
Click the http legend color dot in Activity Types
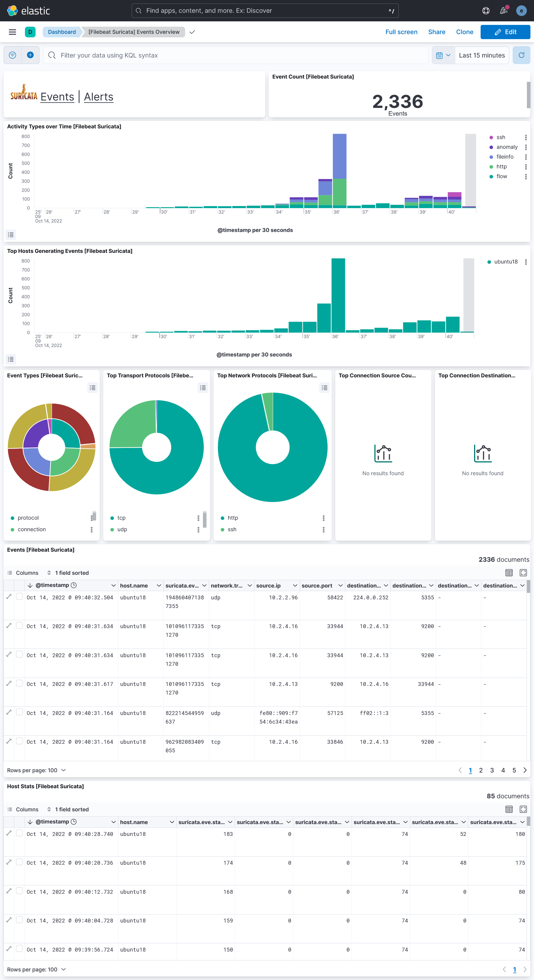[x=491, y=167]
